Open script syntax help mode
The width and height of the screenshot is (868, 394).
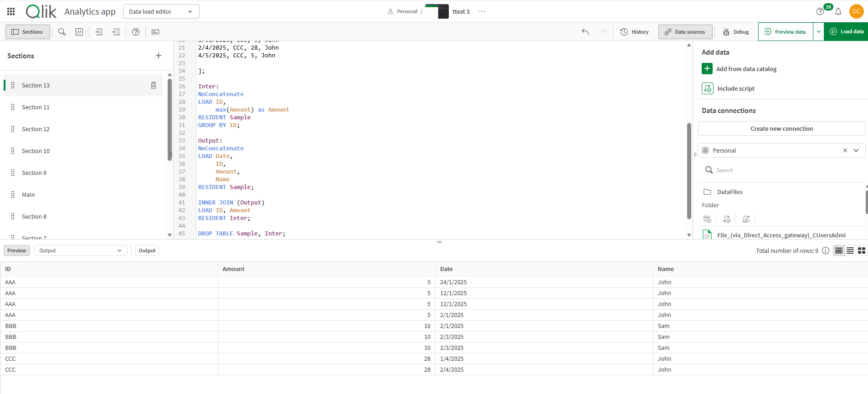pos(136,32)
